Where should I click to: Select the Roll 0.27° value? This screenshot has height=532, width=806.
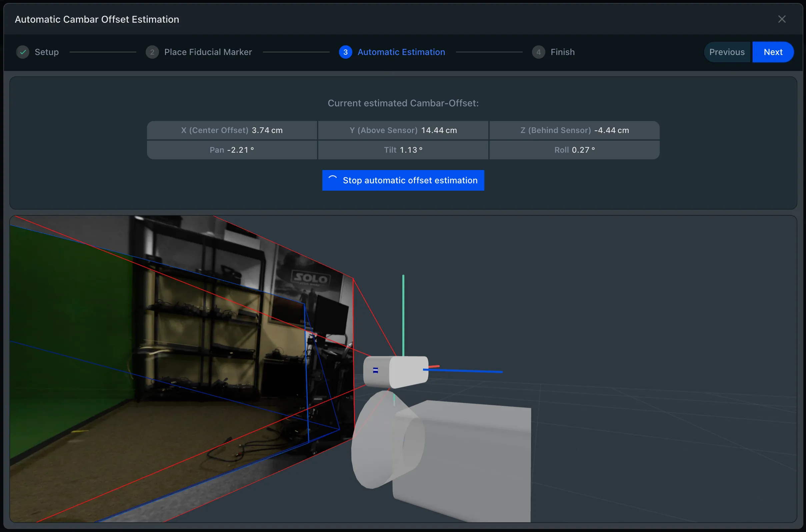(x=574, y=150)
